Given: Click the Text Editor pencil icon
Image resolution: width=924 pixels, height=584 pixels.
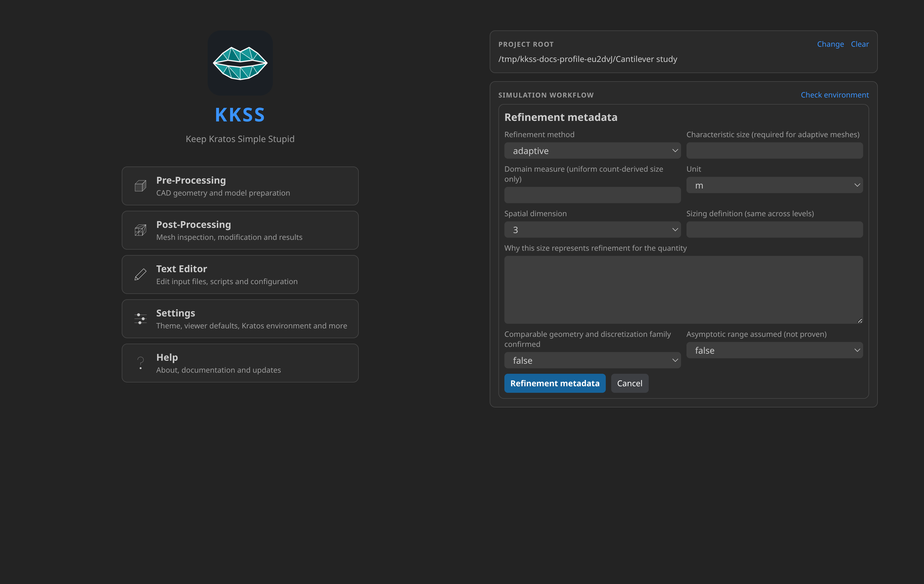Looking at the screenshot, I should click(x=141, y=275).
